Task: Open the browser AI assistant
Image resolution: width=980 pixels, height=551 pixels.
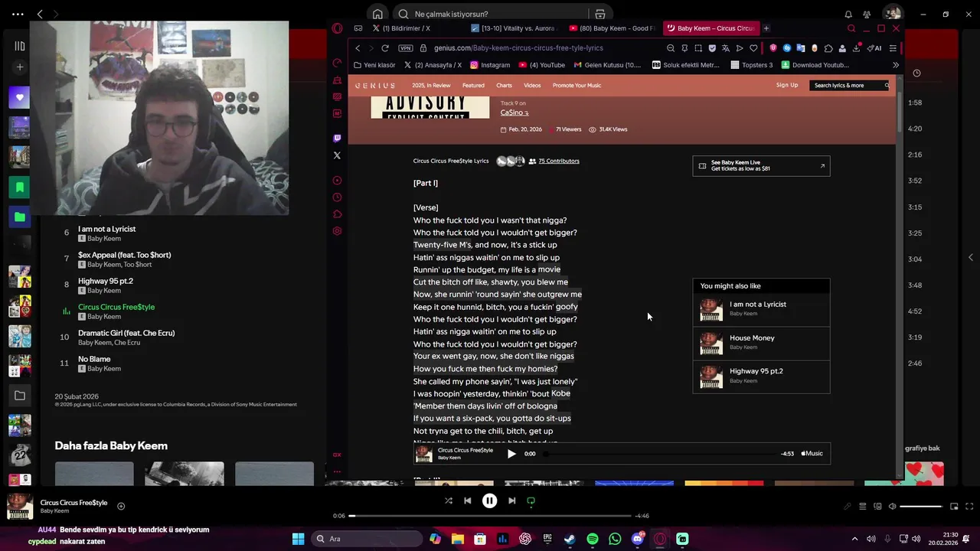Action: [x=874, y=47]
